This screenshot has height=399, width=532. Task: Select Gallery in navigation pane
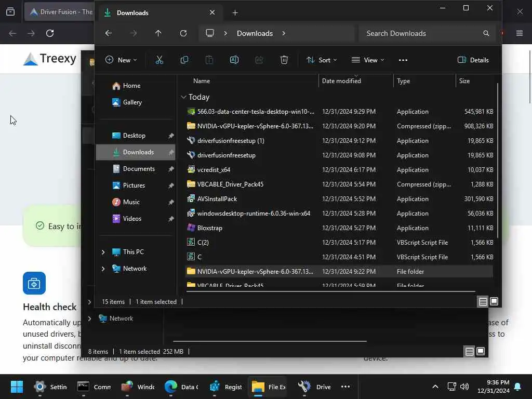pos(136,102)
